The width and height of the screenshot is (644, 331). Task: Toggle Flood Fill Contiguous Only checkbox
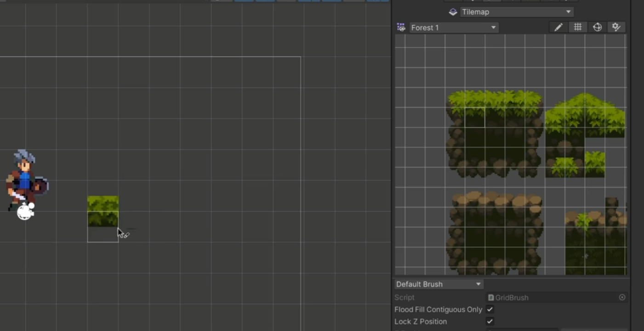(x=490, y=309)
